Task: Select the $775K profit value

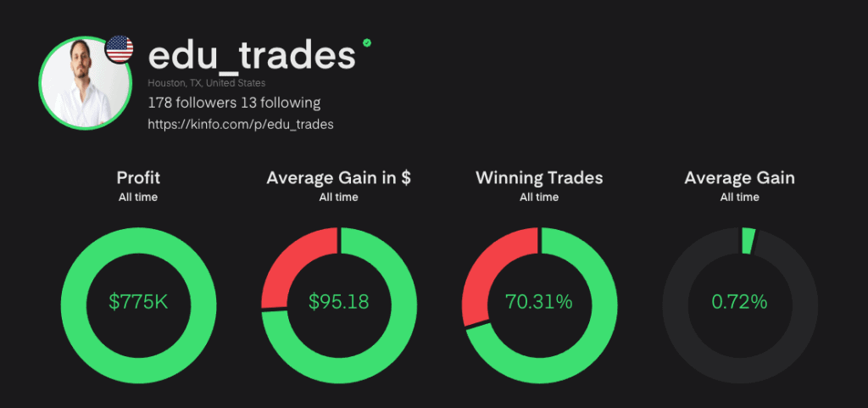Action: 138,301
